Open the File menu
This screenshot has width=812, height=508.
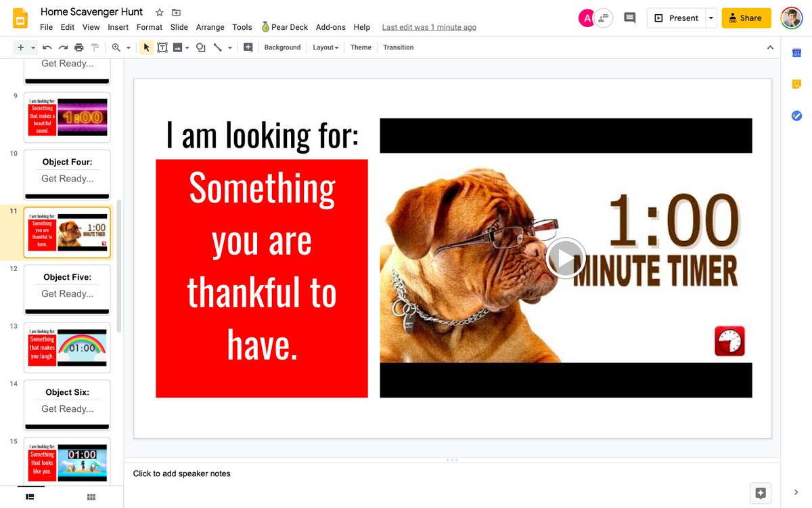coord(46,27)
